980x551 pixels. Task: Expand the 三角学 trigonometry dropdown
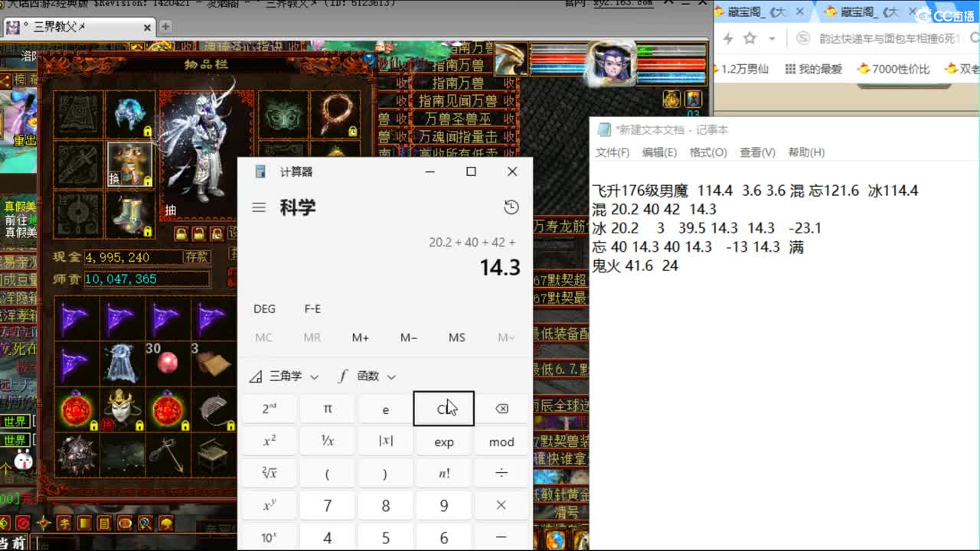click(284, 376)
